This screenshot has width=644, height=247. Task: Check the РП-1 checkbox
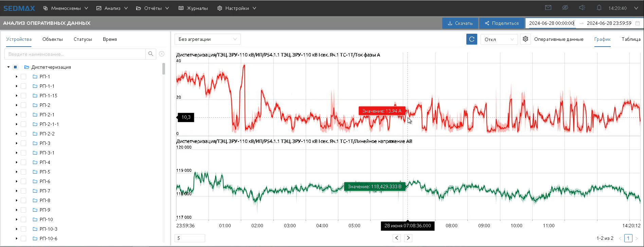(23, 77)
